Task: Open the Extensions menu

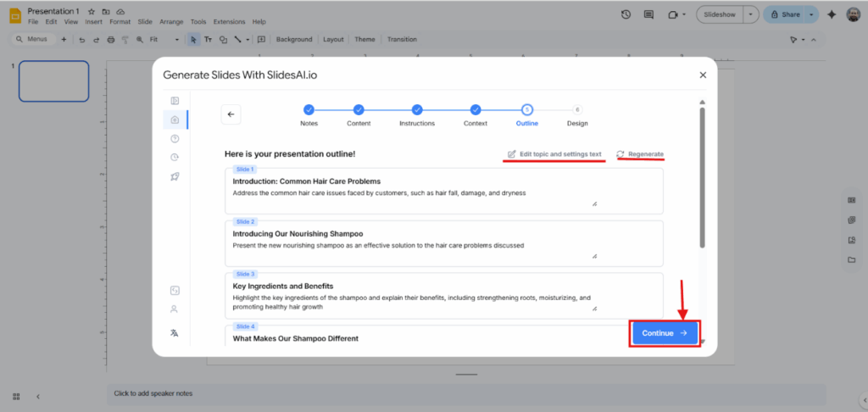Action: [x=228, y=21]
